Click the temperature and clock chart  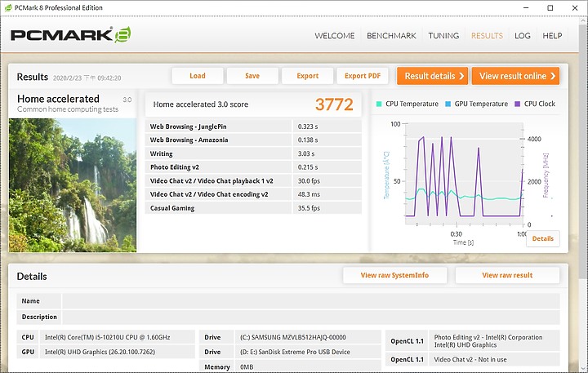pyautogui.click(x=464, y=174)
